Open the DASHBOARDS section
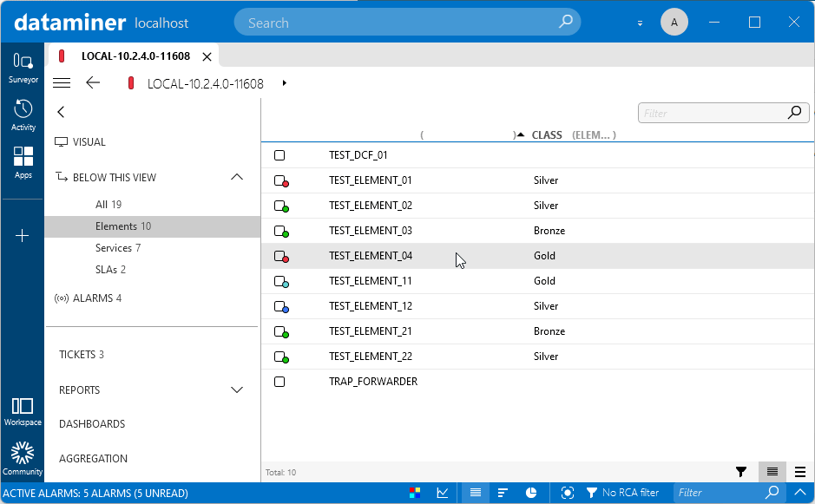Viewport: 815px width, 504px height. point(92,424)
